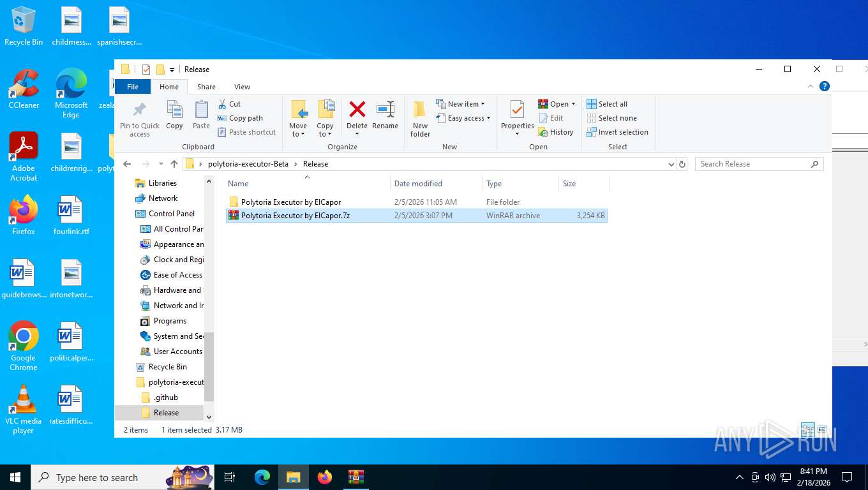Sort by Size column header

coord(584,183)
